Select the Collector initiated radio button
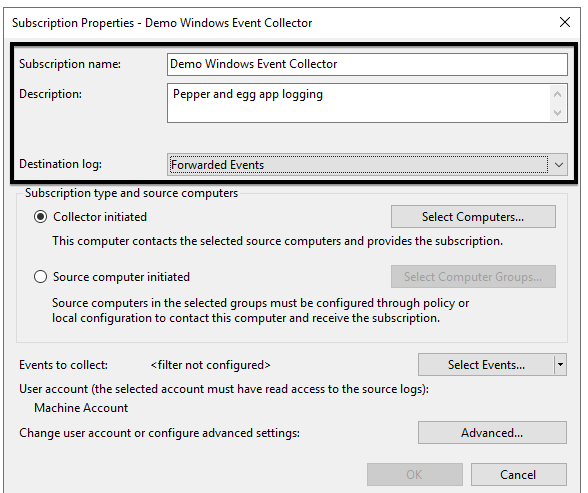Image resolution: width=588 pixels, height=493 pixels. (x=40, y=217)
